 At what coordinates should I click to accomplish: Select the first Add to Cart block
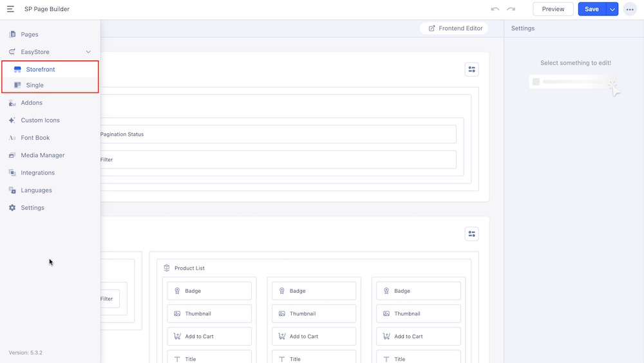click(x=209, y=337)
